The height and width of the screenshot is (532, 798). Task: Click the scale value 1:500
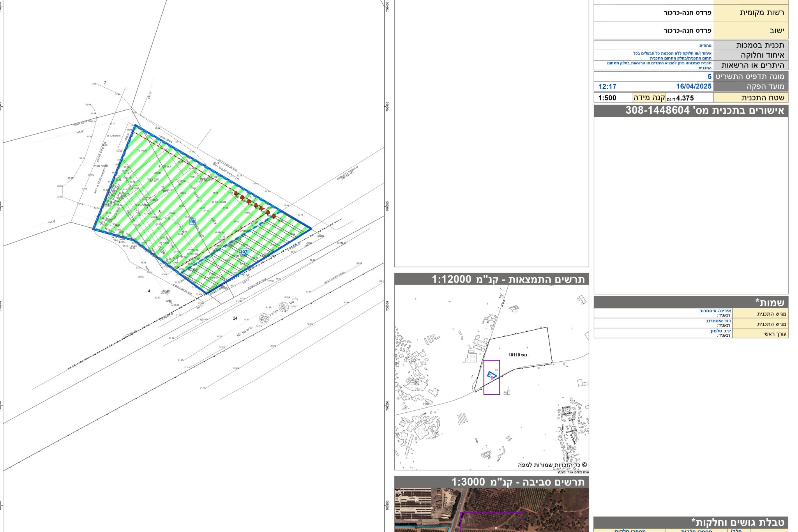(607, 98)
